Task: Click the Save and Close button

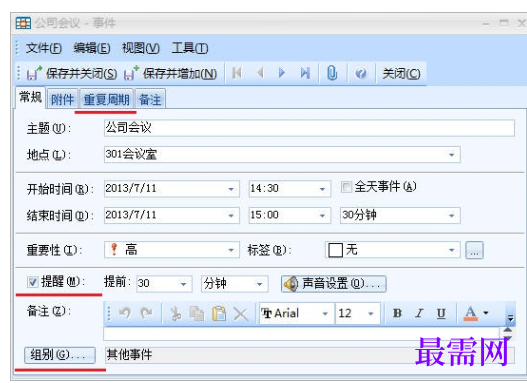Action: pos(72,73)
